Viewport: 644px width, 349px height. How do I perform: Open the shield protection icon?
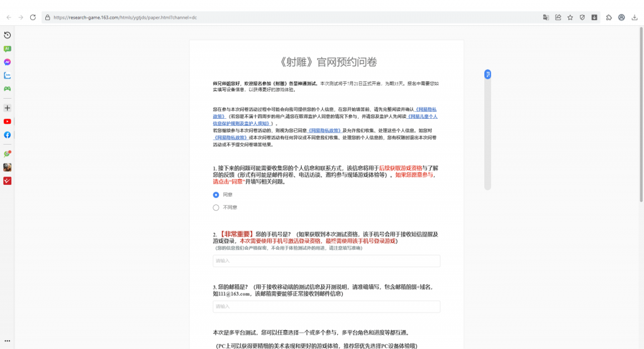coord(582,17)
